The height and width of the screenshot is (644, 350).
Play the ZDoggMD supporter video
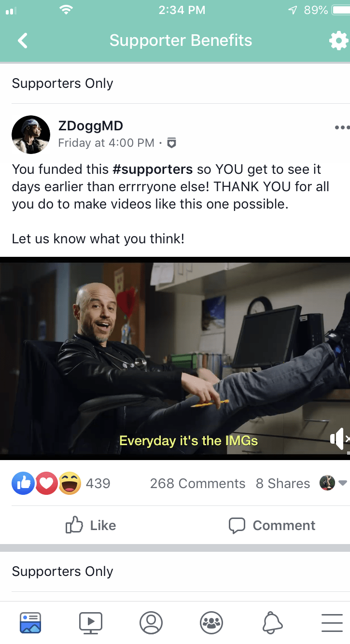tap(175, 358)
